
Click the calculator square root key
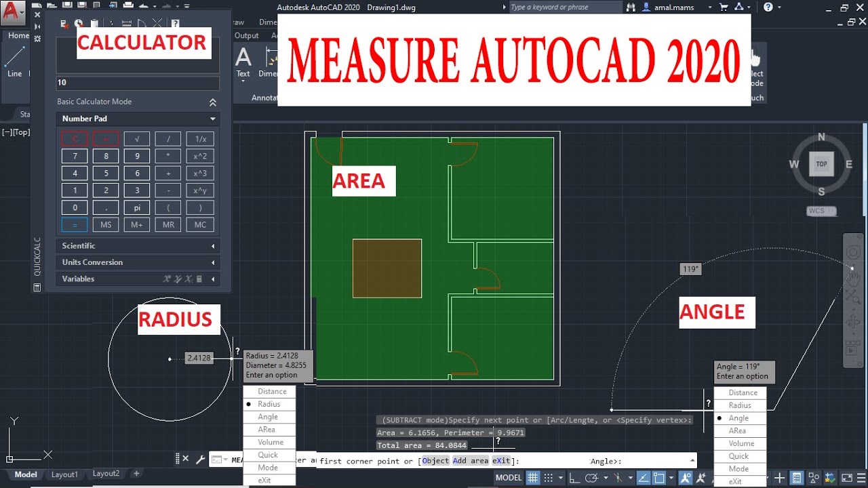point(137,139)
